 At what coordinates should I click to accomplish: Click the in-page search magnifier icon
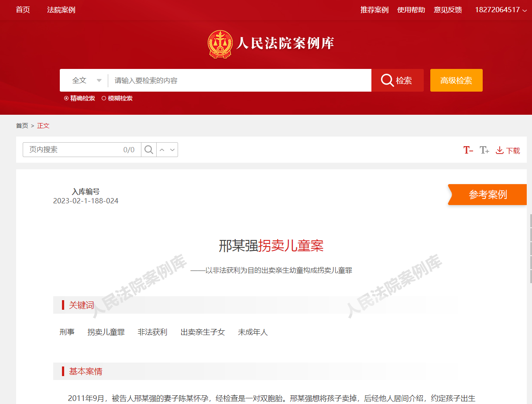point(149,150)
